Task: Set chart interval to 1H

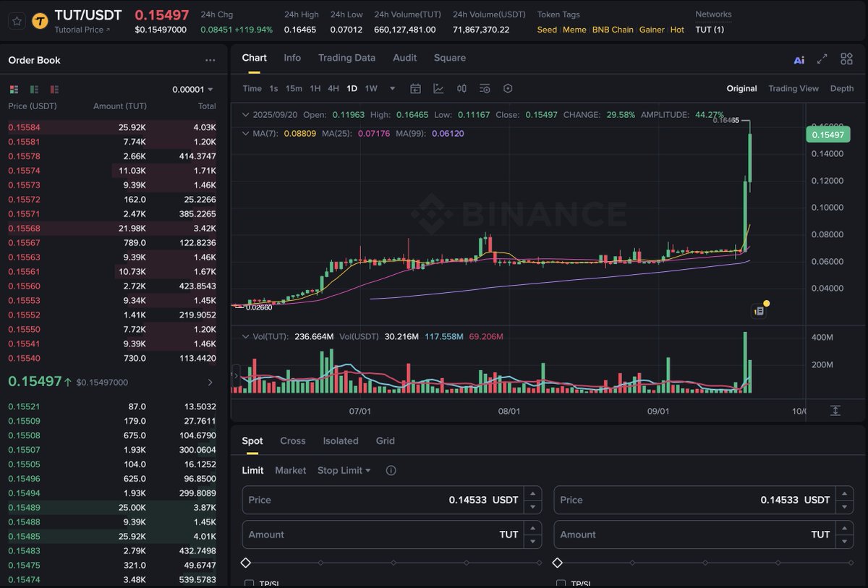Action: (315, 88)
